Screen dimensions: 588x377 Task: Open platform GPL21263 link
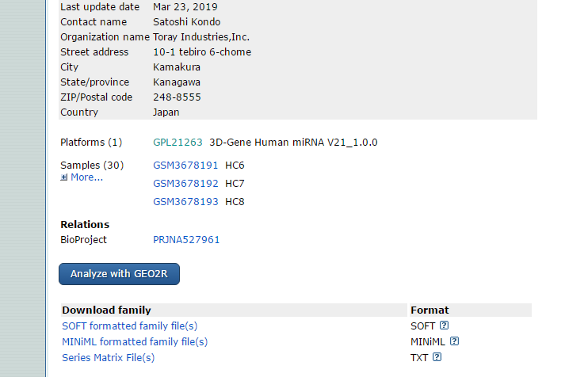178,143
